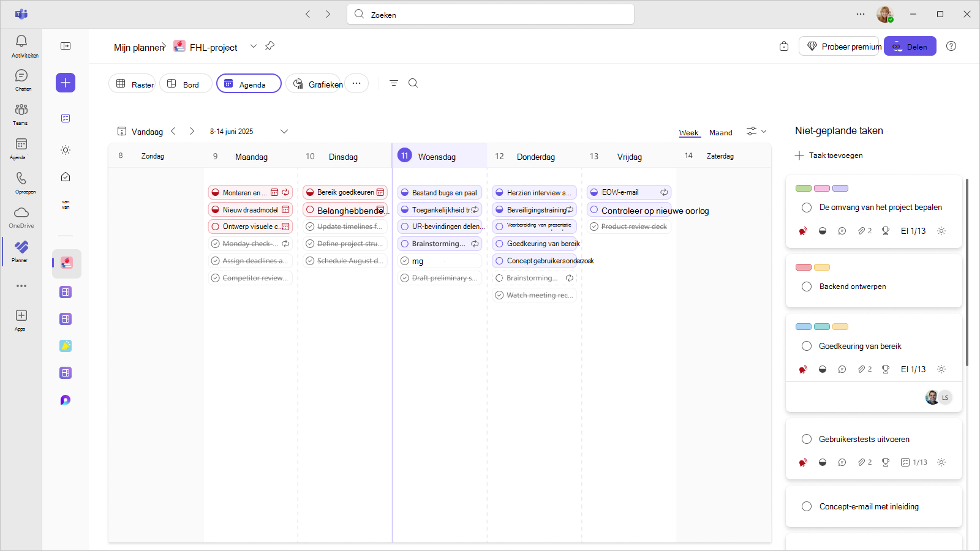This screenshot has height=551, width=980.
Task: Complete unscheduled 'Goedkeuring van bereik' card
Action: (x=807, y=346)
